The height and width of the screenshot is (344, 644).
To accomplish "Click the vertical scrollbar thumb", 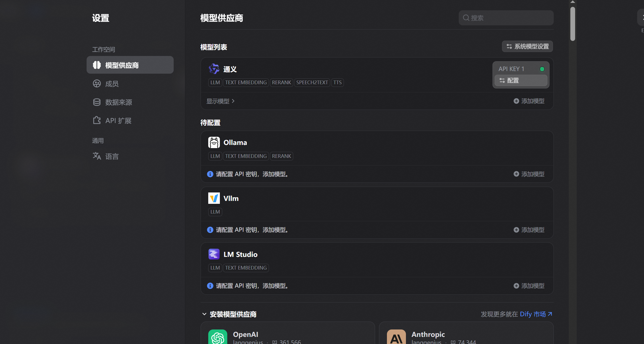I will [572, 24].
